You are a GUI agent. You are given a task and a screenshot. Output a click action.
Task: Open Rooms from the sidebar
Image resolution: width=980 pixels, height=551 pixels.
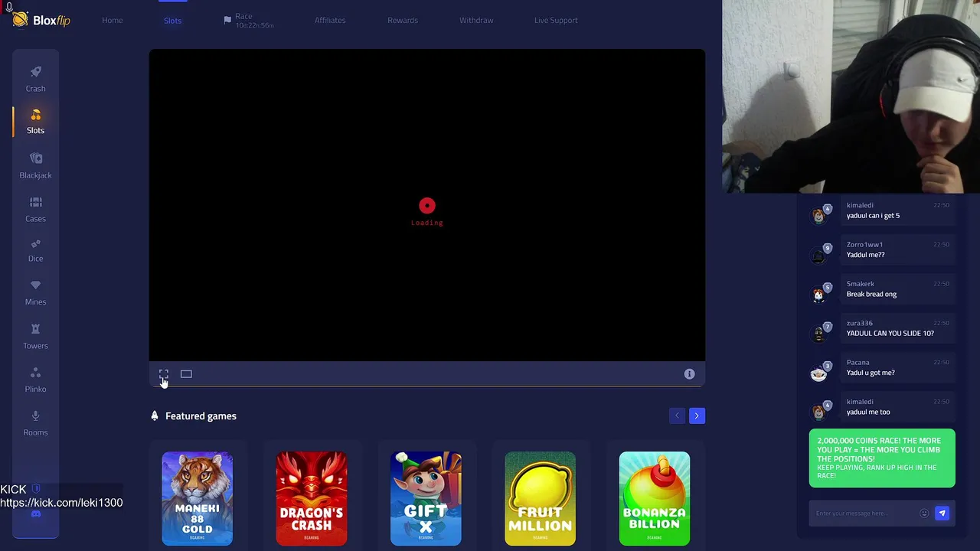(35, 423)
